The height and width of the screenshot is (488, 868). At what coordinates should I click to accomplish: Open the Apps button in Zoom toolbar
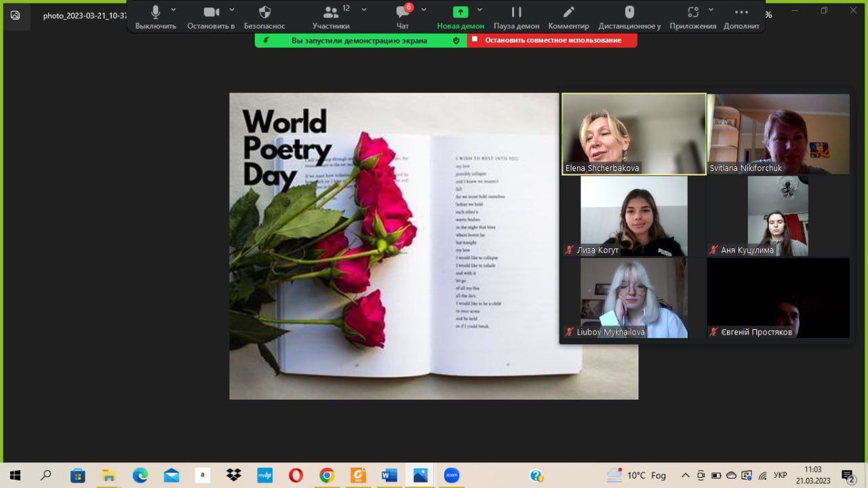(x=692, y=16)
